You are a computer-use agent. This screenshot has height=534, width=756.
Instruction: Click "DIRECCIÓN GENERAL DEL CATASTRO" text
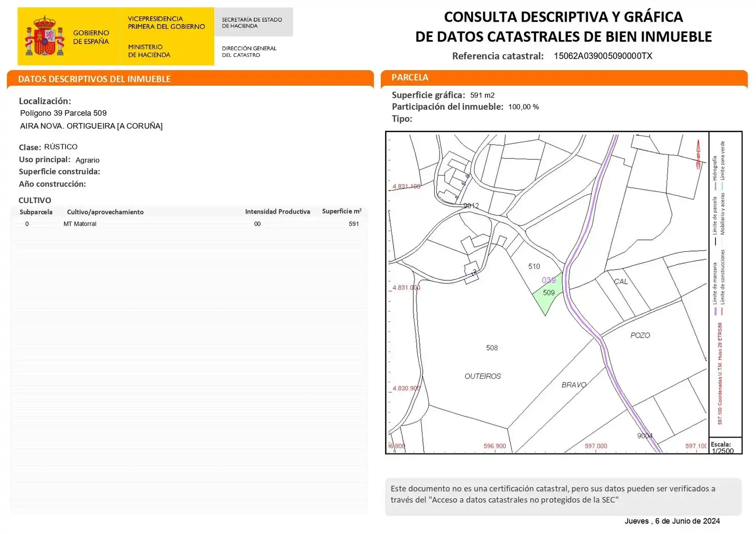(x=249, y=51)
